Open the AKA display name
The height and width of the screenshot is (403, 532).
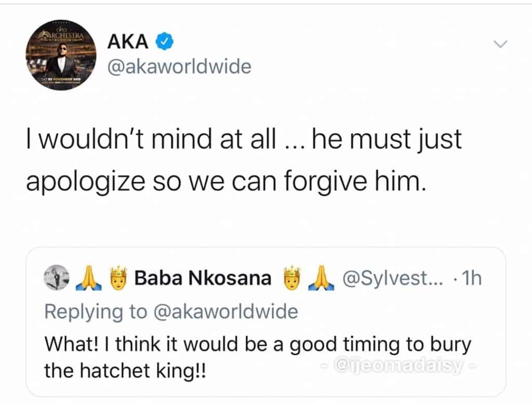(x=128, y=42)
